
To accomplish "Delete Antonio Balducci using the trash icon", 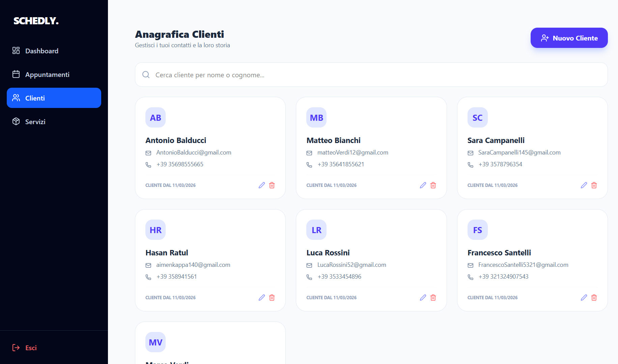I will [x=272, y=185].
